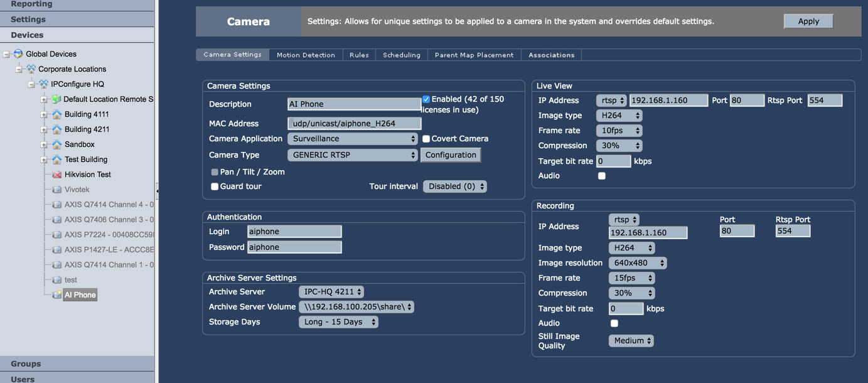Open the Devices sidebar section
Image resolution: width=868 pixels, height=383 pixels.
[77, 35]
